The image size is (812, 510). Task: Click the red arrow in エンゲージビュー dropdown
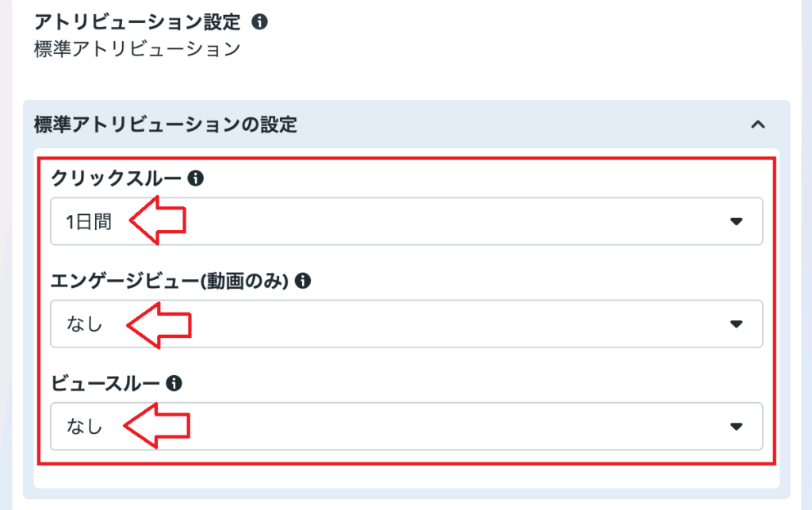coord(159,323)
